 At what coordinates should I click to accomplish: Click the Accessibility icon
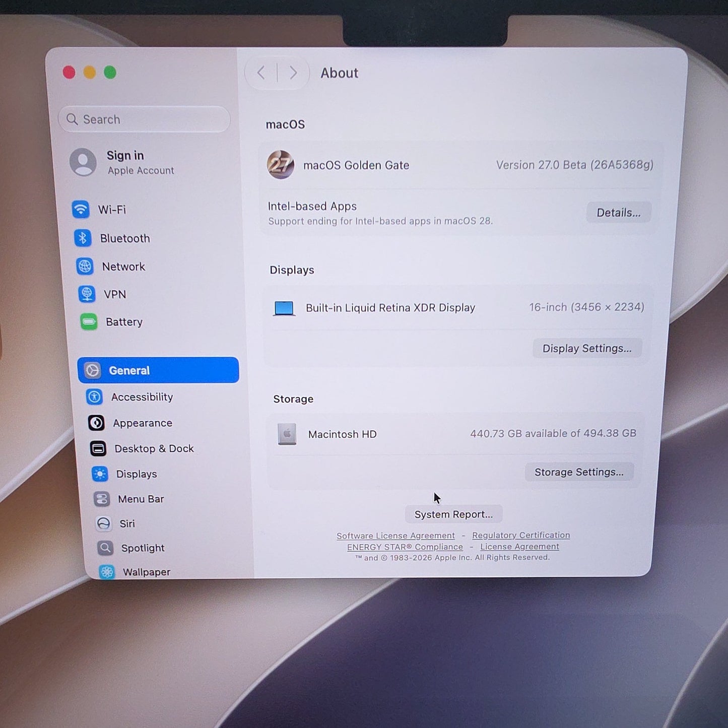pyautogui.click(x=94, y=397)
